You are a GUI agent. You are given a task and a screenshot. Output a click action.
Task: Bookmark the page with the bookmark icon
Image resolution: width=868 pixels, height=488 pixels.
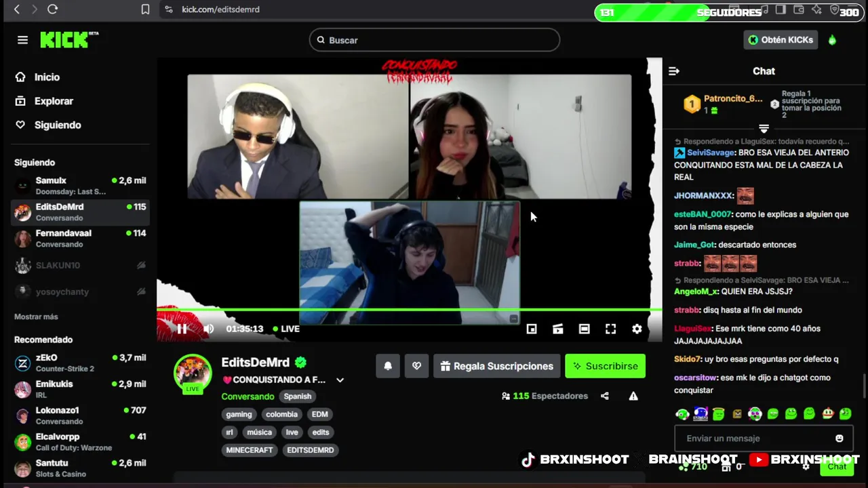point(145,9)
